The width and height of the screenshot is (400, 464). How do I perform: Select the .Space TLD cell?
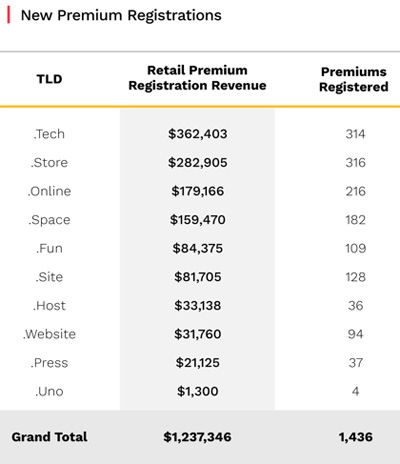tap(49, 220)
